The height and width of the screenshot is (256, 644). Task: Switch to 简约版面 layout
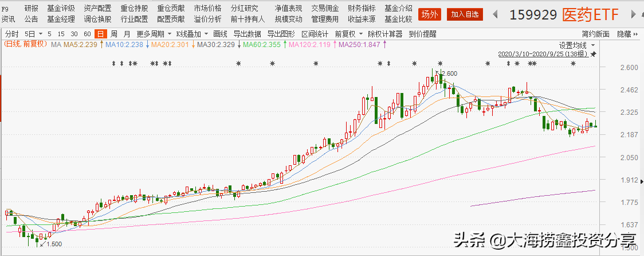[x=595, y=34]
